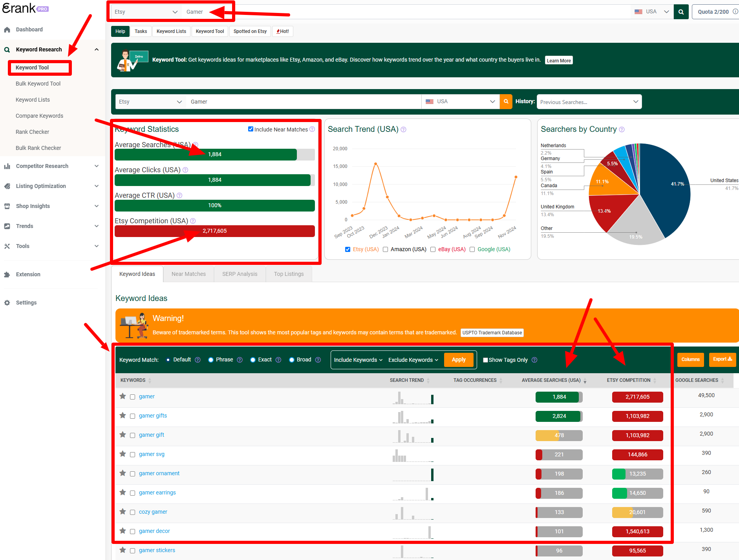
Task: Click the Trends sidebar icon
Action: click(x=7, y=226)
